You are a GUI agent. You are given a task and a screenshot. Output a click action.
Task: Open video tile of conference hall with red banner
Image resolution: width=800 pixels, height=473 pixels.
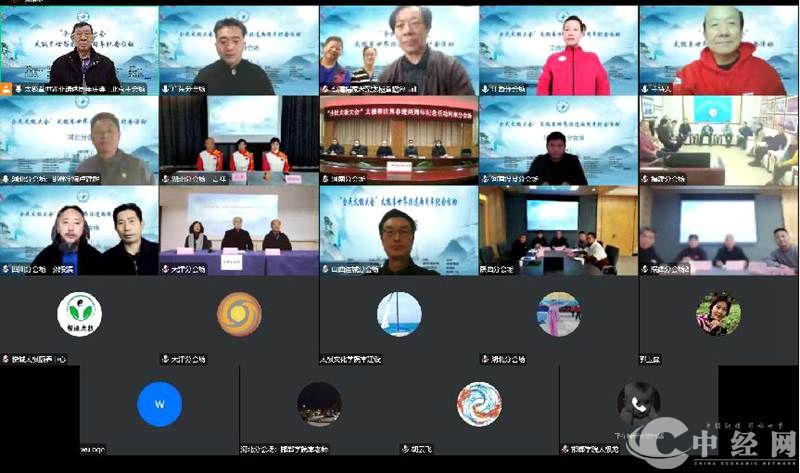(399, 140)
